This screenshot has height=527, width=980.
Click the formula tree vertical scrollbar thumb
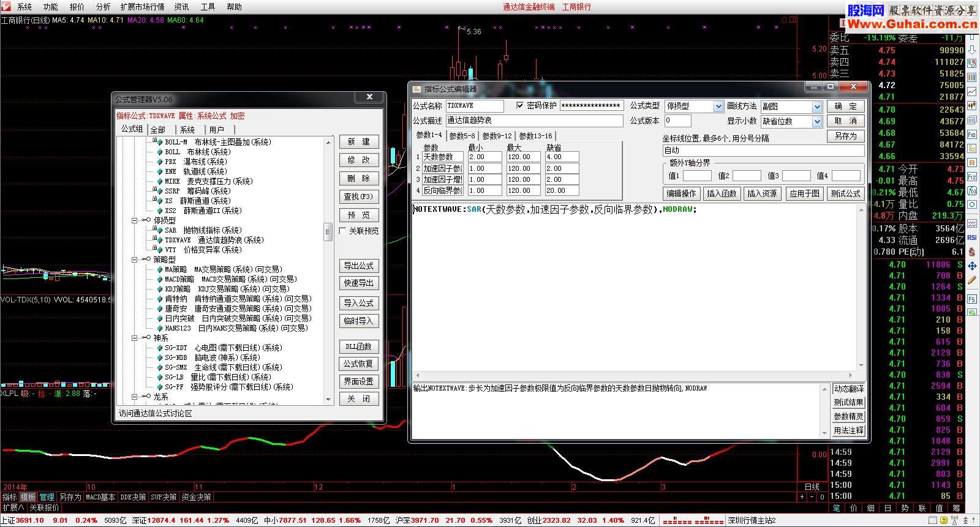[328, 232]
